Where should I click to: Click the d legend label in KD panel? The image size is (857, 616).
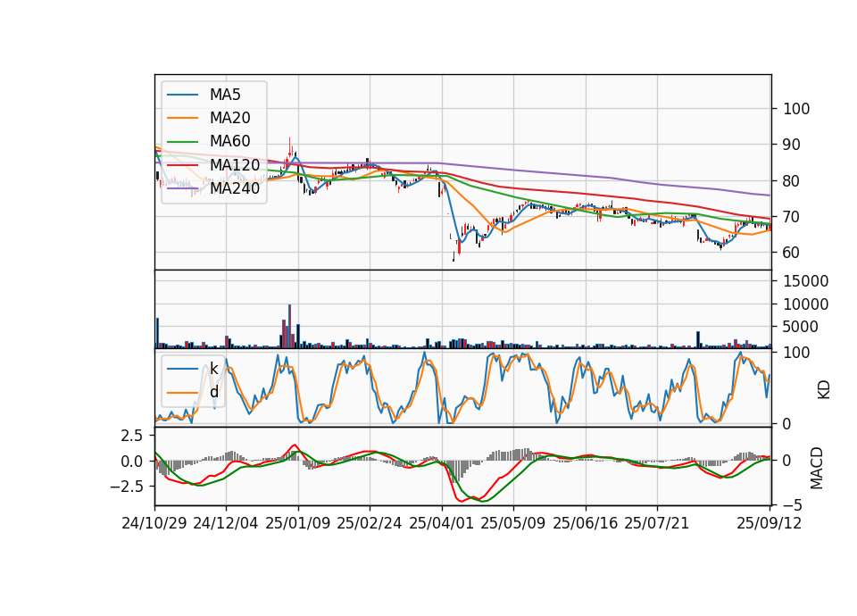coord(213,392)
